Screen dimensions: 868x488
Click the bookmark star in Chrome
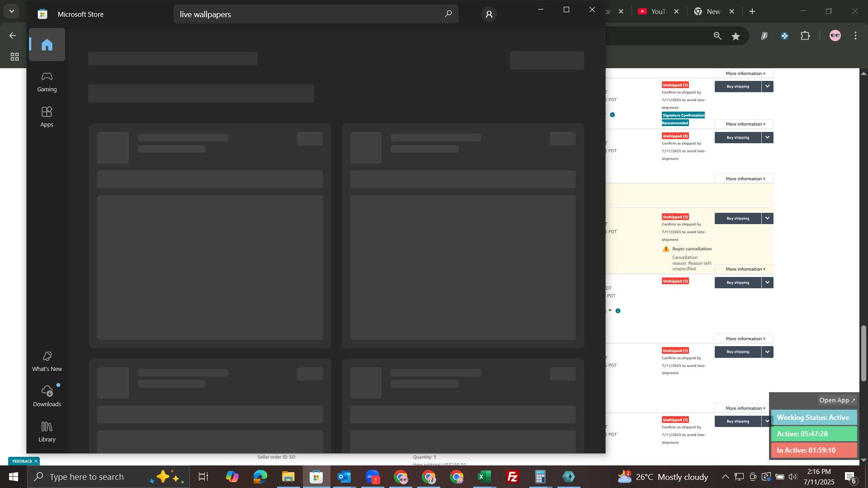(x=736, y=36)
